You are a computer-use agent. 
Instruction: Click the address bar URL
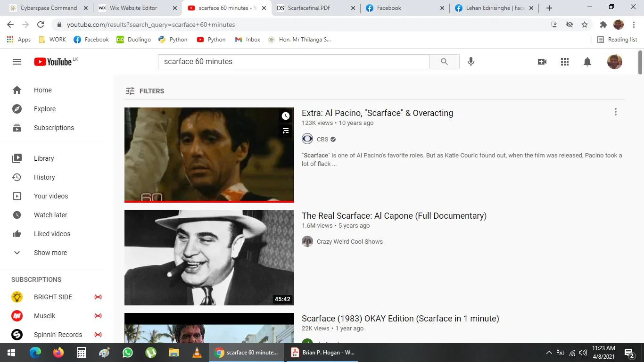coord(151,25)
